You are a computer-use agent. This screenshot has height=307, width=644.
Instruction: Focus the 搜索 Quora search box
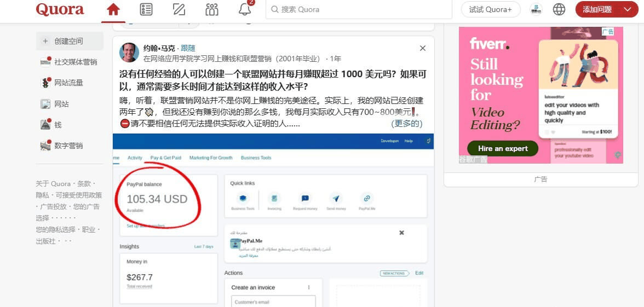click(359, 9)
